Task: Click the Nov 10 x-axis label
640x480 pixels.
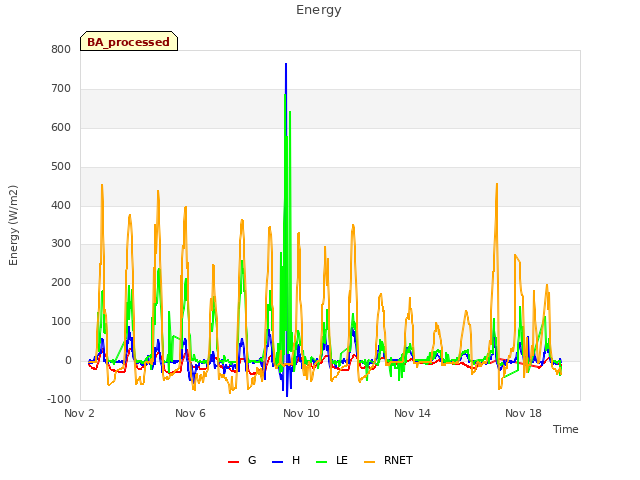Action: point(301,413)
